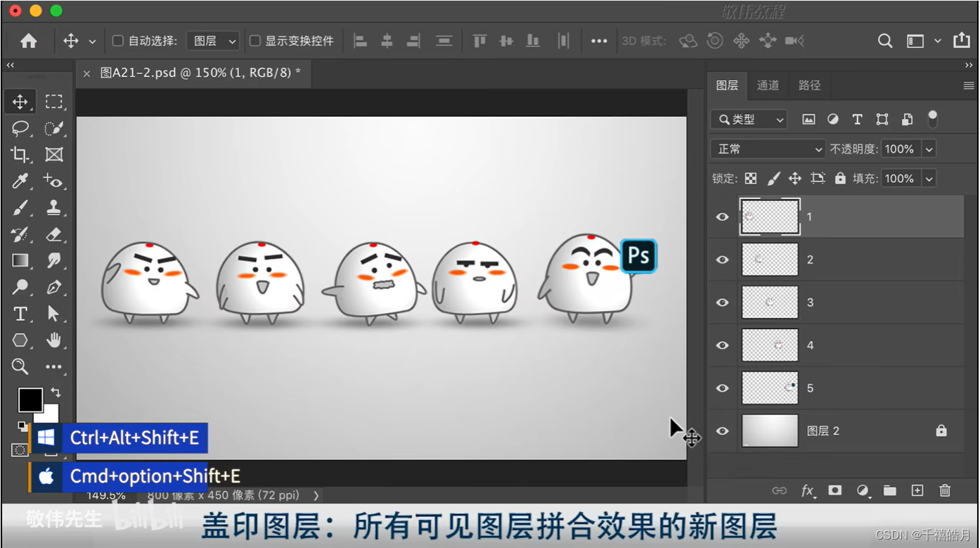Select the Lasso tool
The image size is (980, 548).
point(20,128)
